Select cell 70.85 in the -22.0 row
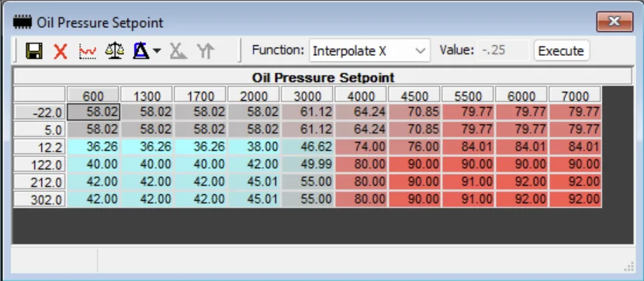 point(414,112)
